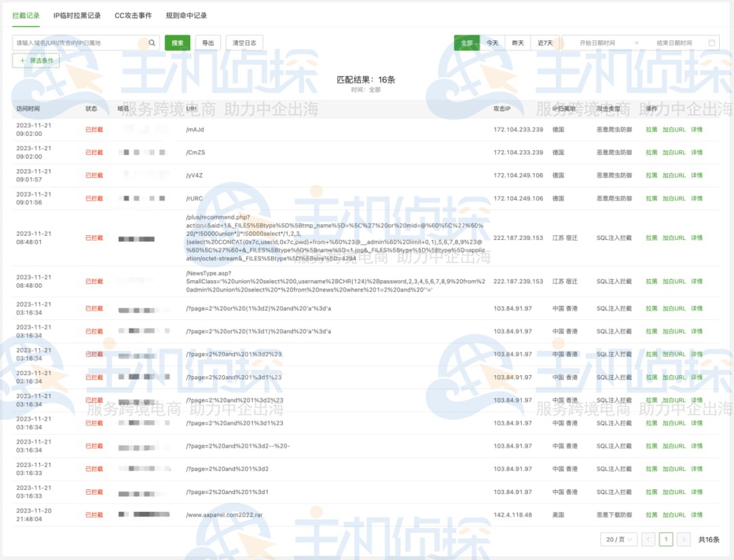Open the CC攻击事件 tab

coord(133,15)
